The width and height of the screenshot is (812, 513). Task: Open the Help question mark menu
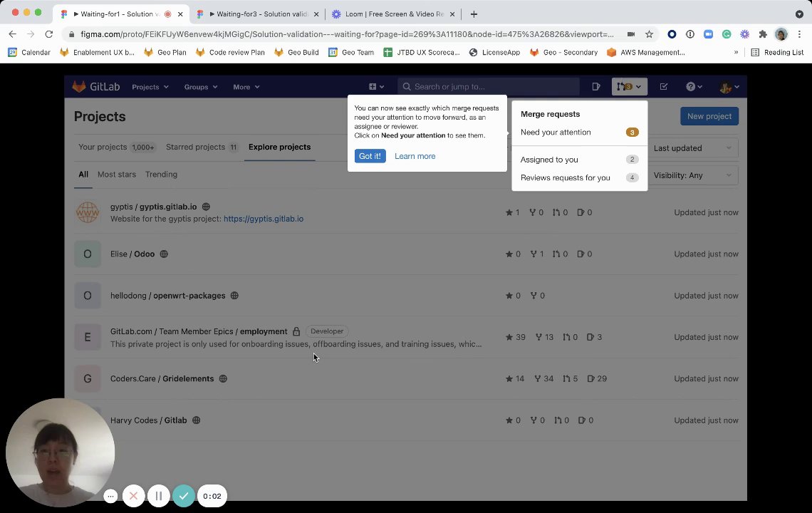pos(694,86)
